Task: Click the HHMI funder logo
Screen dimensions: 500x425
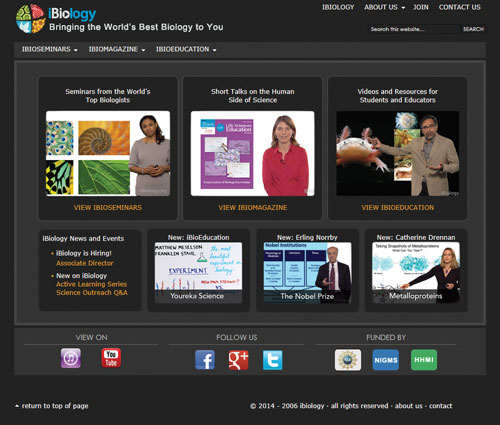Action: coord(424,360)
